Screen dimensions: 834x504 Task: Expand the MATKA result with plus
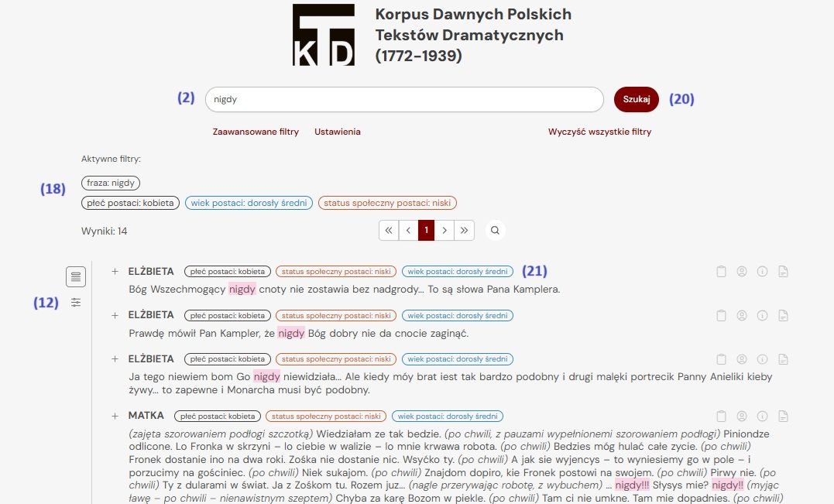click(115, 416)
